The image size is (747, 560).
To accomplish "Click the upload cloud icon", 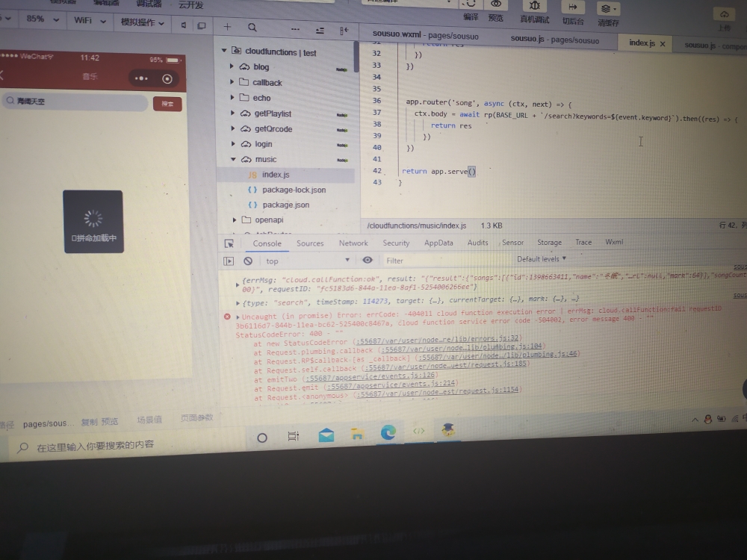I will 724,14.
